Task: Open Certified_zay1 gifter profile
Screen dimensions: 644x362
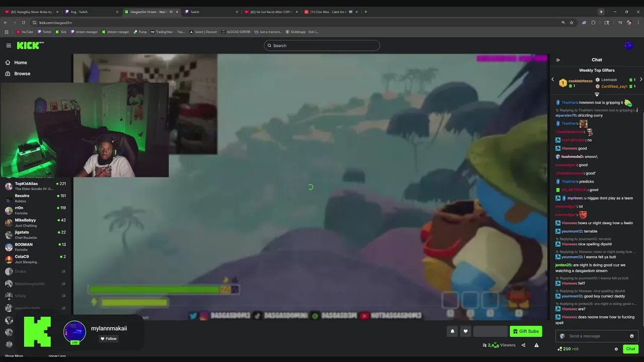Action: tap(614, 86)
